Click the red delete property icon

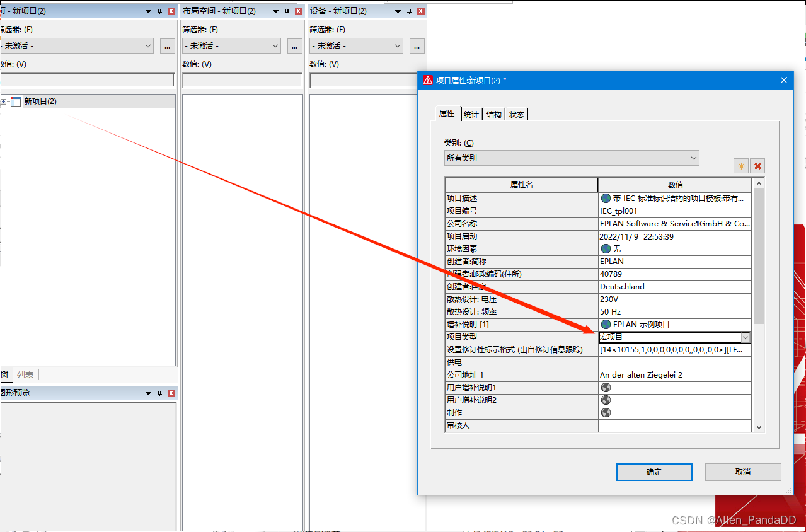757,166
